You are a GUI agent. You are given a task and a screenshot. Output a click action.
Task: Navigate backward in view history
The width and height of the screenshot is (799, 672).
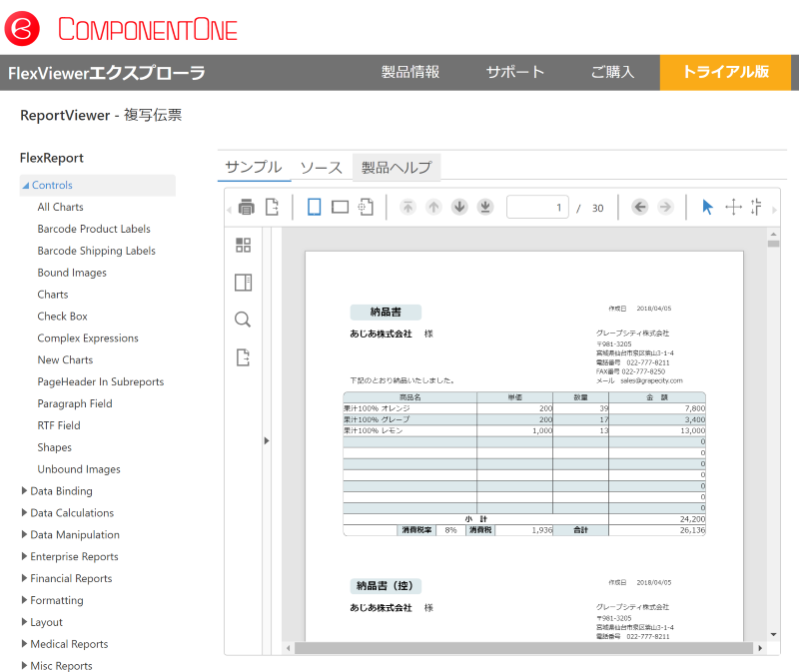(640, 207)
